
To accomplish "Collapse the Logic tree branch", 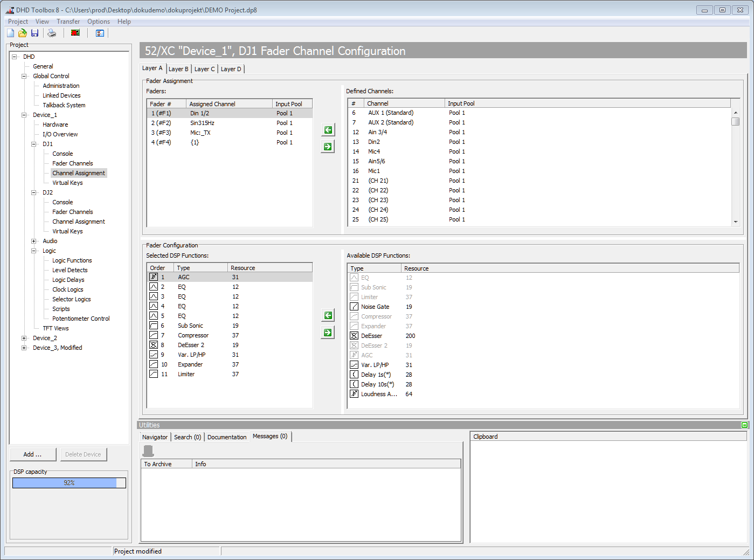I will coord(33,250).
